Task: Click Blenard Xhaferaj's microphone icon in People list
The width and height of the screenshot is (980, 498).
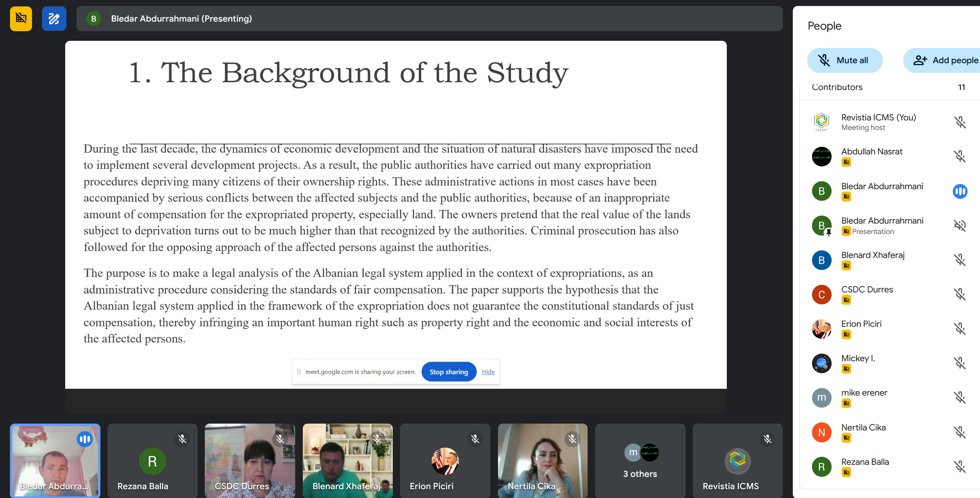Action: tap(960, 260)
